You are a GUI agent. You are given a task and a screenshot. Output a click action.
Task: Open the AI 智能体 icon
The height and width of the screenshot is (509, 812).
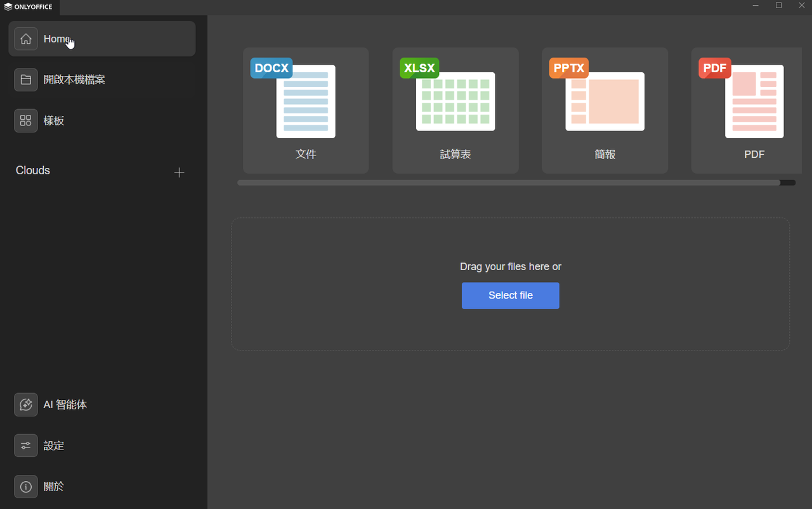(x=26, y=404)
